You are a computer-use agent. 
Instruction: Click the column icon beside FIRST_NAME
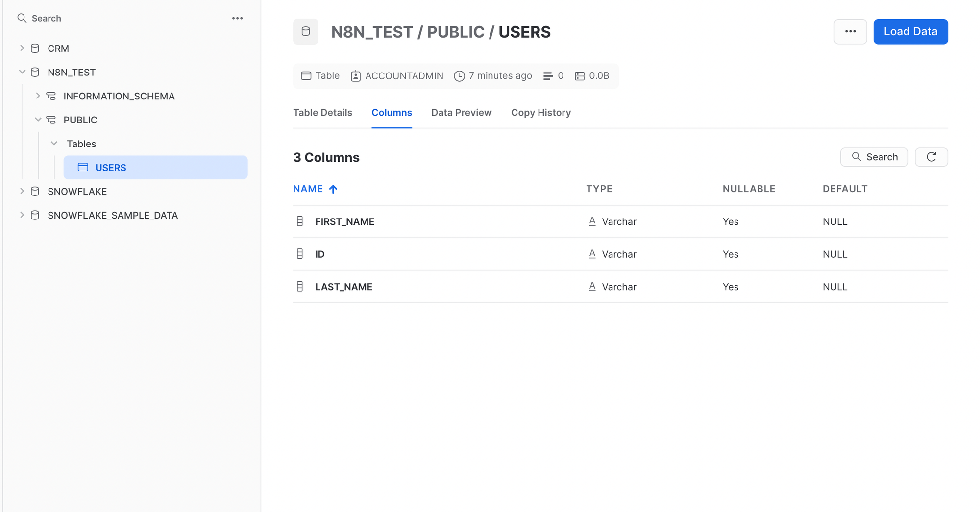click(x=299, y=221)
